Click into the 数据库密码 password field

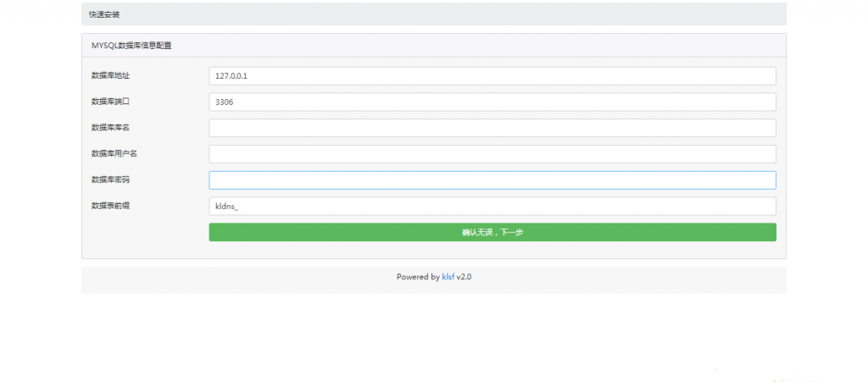pyautogui.click(x=492, y=180)
